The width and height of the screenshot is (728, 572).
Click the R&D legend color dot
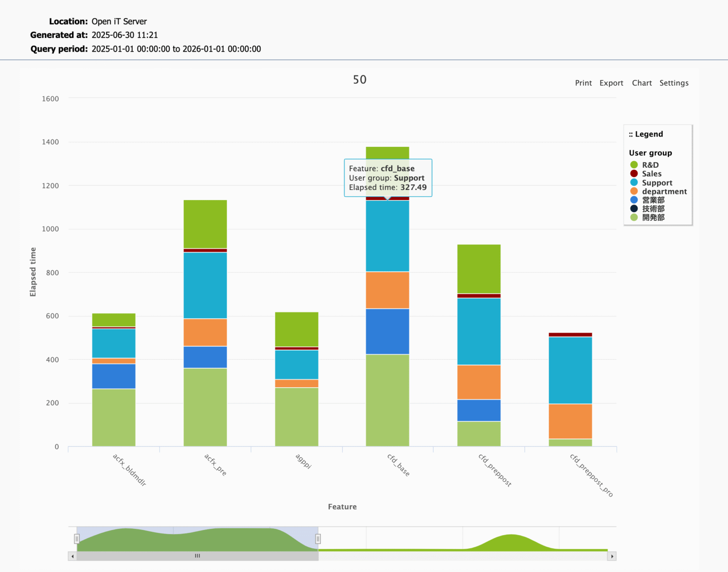click(634, 165)
